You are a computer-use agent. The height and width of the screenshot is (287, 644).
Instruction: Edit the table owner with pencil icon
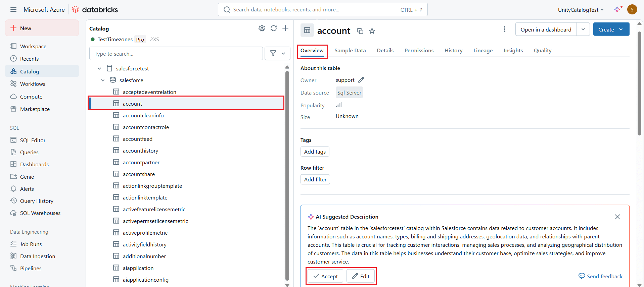click(x=361, y=80)
